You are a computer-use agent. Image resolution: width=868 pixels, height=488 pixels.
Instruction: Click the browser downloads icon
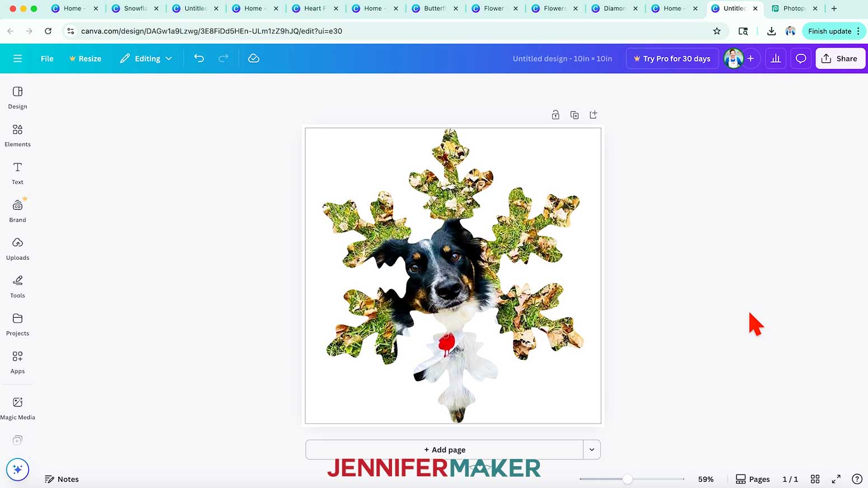click(771, 31)
